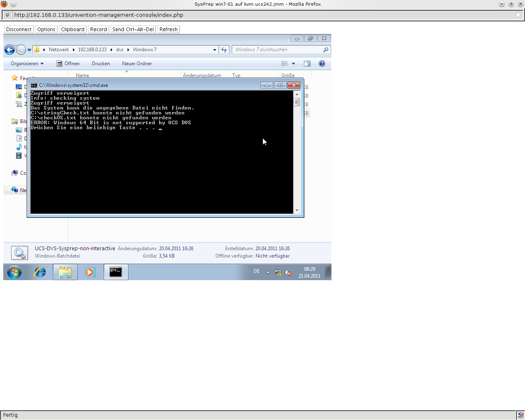Expand the address bar history dropdown
This screenshot has width=525, height=420.
pos(215,50)
